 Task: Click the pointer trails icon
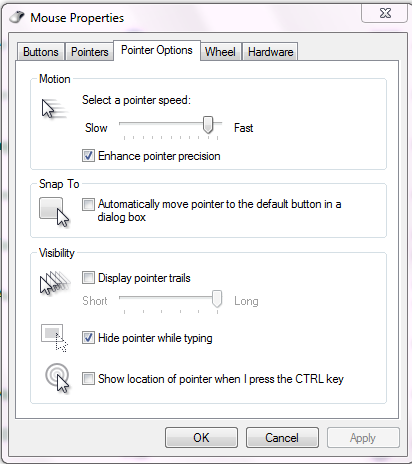(55, 283)
